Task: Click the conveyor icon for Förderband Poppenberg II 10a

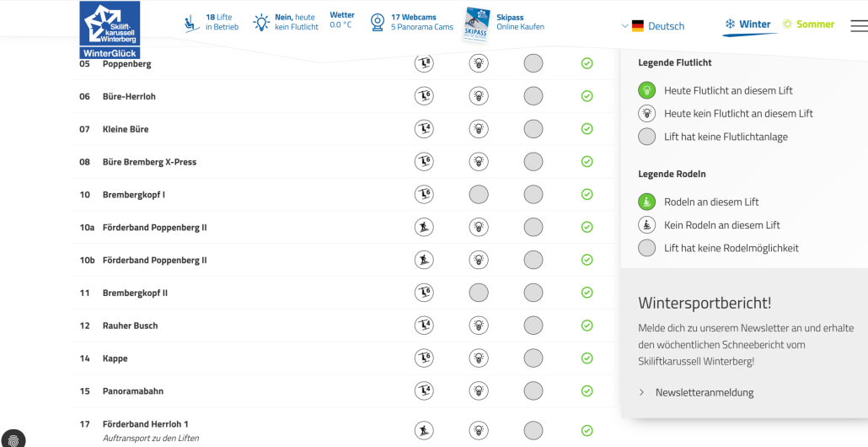Action: coord(424,227)
